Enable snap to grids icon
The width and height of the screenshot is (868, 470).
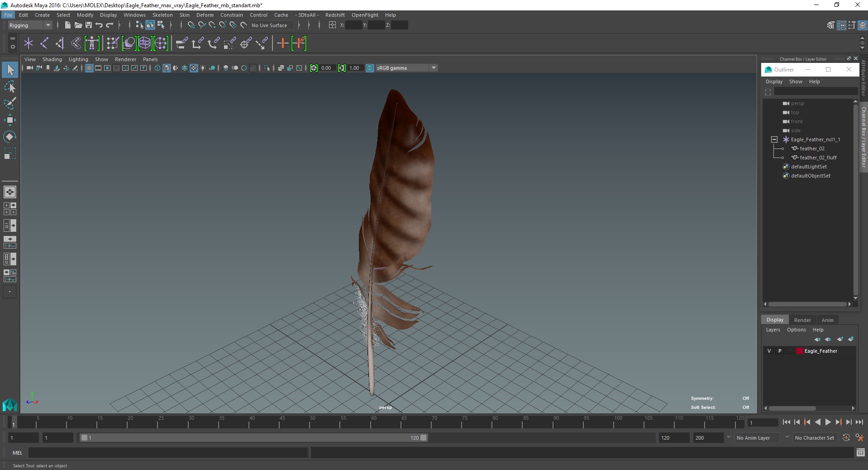(x=191, y=25)
